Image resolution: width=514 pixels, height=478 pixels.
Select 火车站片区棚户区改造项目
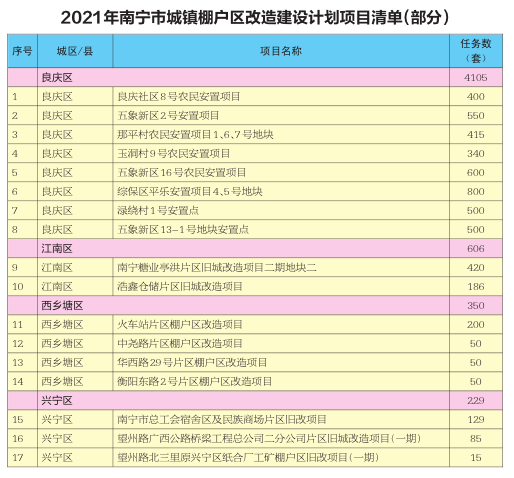click(180, 324)
